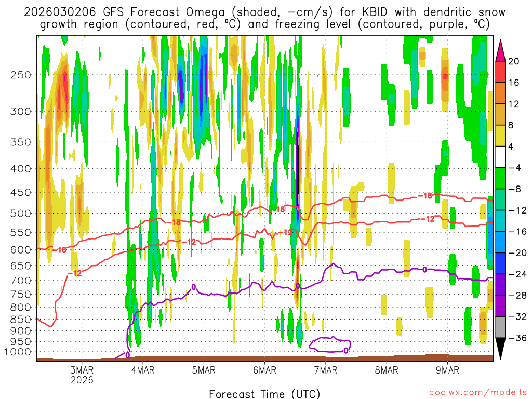Click the title line starting "growth region"
532x399 pixels.
(264, 24)
